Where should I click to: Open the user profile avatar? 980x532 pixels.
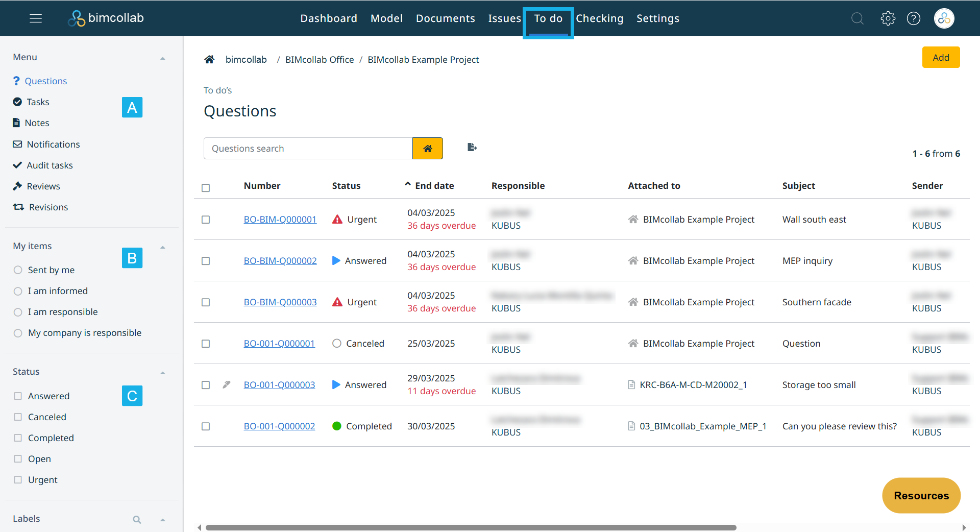pos(944,18)
